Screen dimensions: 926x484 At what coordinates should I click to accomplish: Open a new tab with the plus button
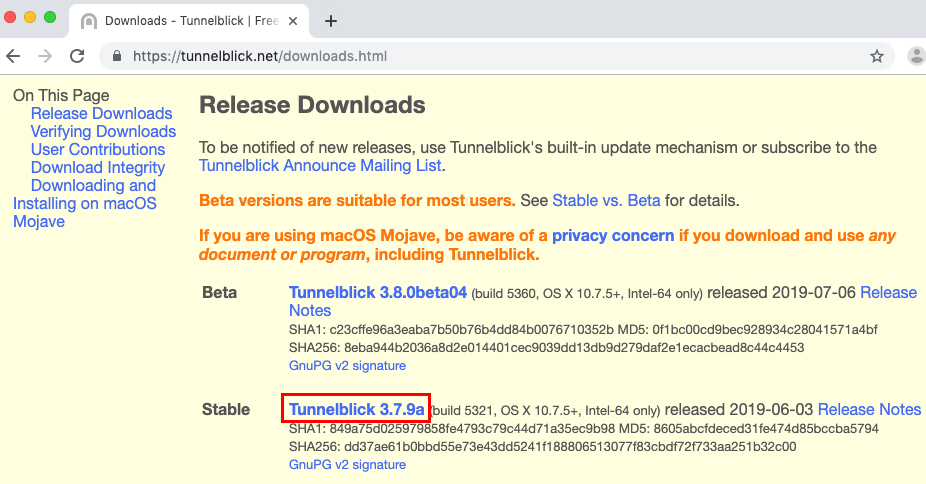(331, 21)
